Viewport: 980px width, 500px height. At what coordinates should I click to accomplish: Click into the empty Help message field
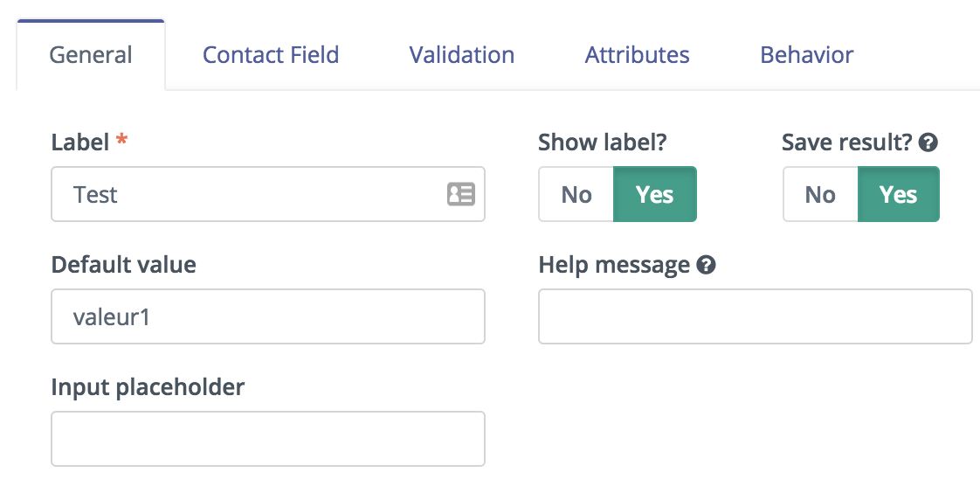pos(755,316)
